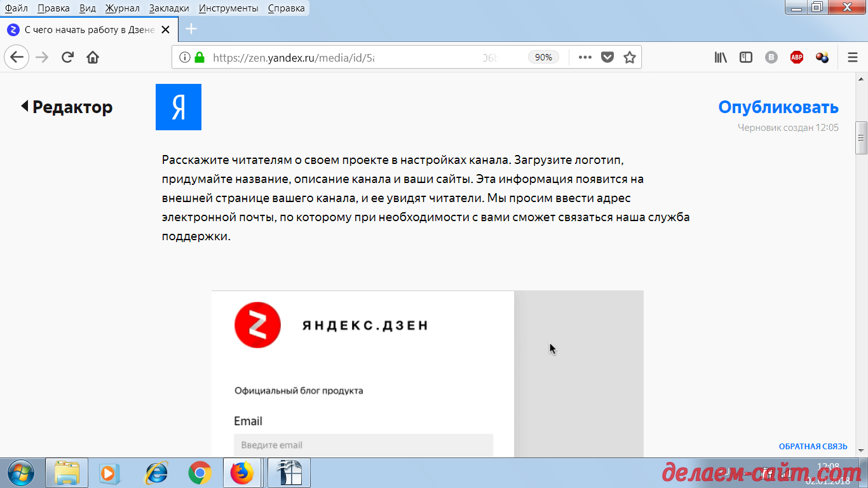Open Windows Explorer from taskbar
868x488 pixels.
[x=67, y=473]
